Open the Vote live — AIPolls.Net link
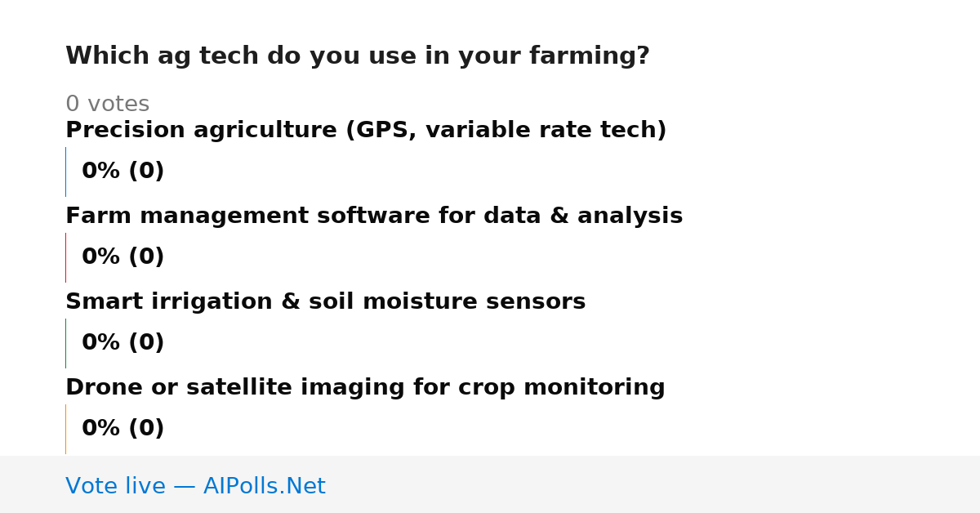Viewport: 980px width, 513px height. point(195,486)
